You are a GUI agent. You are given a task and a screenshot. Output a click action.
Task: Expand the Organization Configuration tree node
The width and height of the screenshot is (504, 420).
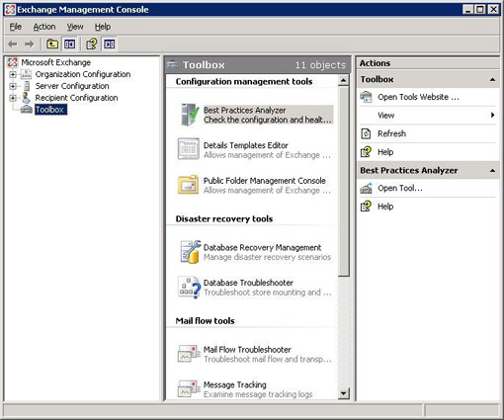[13, 74]
